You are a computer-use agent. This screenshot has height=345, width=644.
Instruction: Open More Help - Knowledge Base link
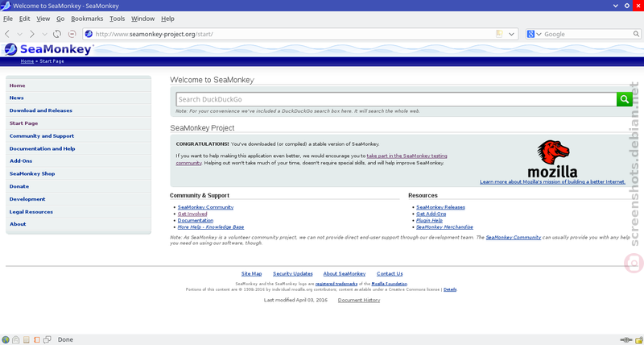[211, 227]
